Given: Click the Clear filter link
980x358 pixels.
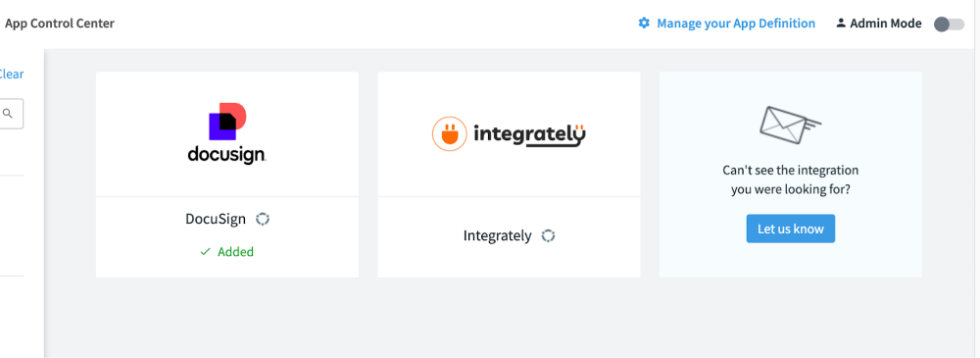Looking at the screenshot, I should [x=11, y=74].
